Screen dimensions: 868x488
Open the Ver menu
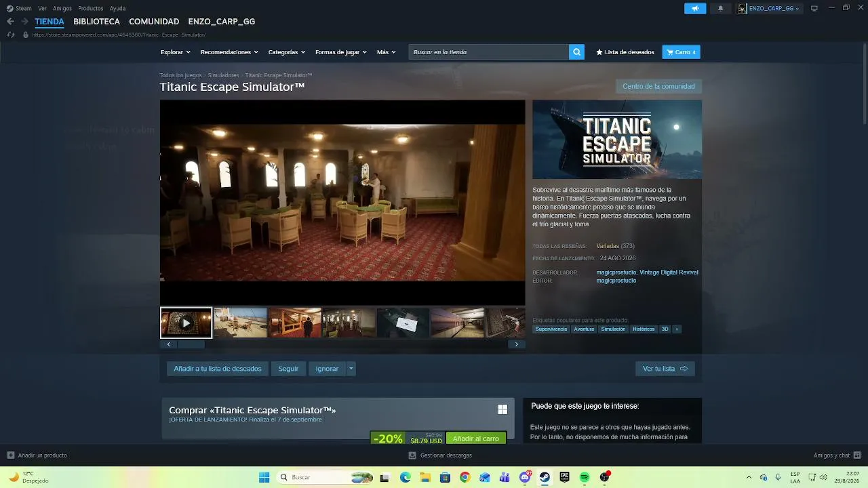43,9
